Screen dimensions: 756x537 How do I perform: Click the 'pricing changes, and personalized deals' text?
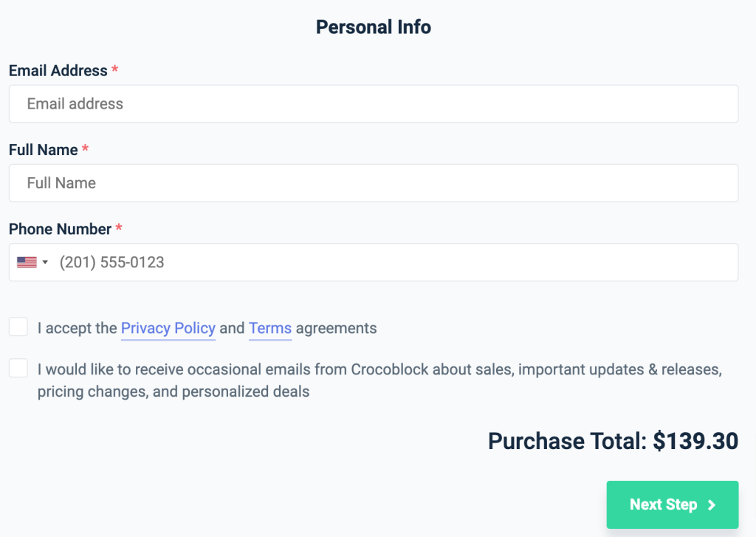(x=173, y=391)
